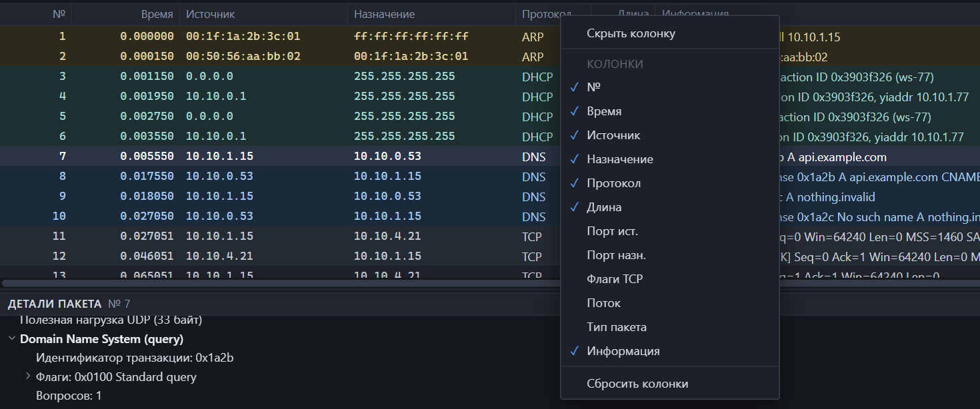Select DNS packet at time 0.018050
The width and height of the screenshot is (980, 409).
[280, 197]
